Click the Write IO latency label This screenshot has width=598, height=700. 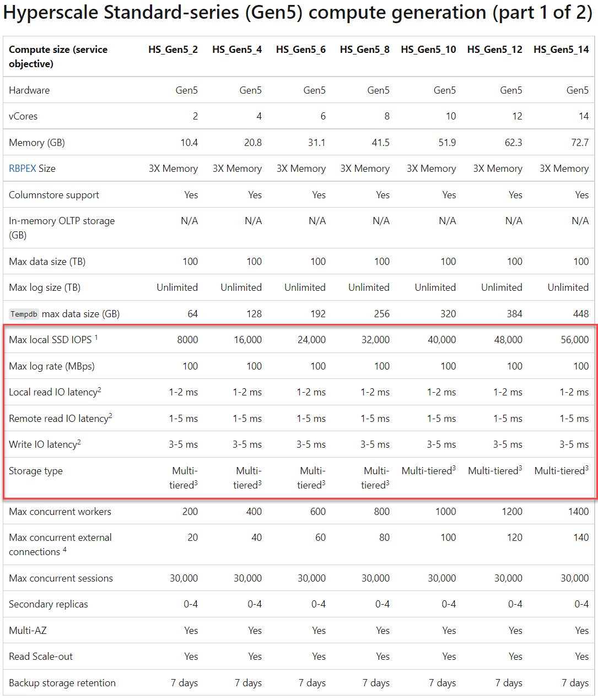tap(45, 444)
